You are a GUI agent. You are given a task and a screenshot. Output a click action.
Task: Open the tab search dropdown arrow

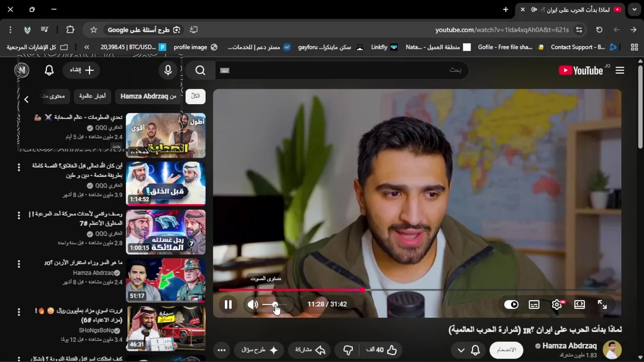click(634, 10)
